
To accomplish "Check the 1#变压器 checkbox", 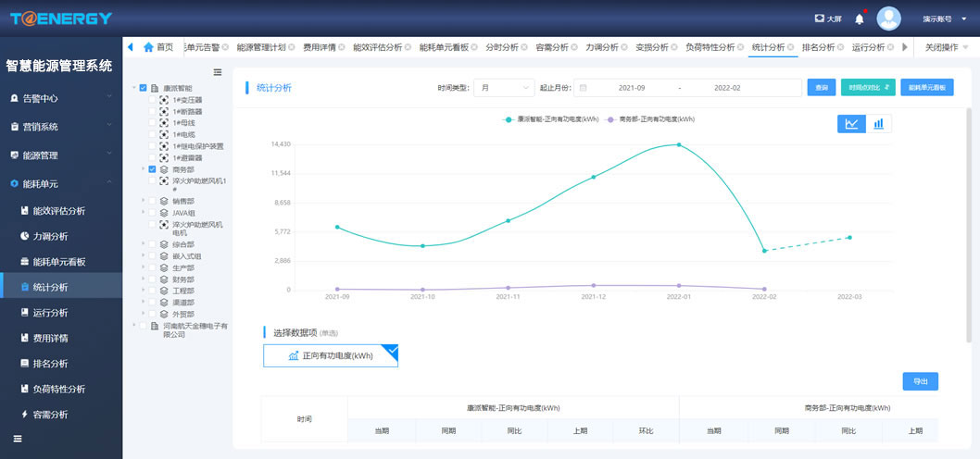I will click(153, 100).
